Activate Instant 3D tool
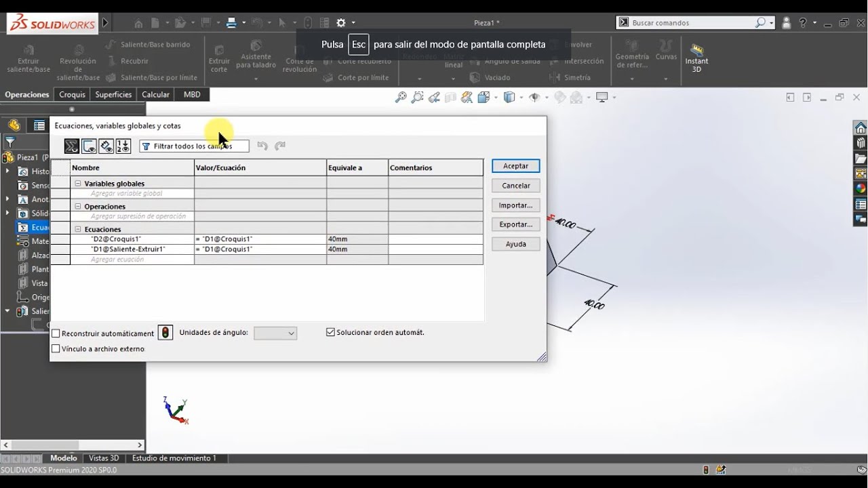Screen dimensions: 868x488 pyautogui.click(x=696, y=58)
